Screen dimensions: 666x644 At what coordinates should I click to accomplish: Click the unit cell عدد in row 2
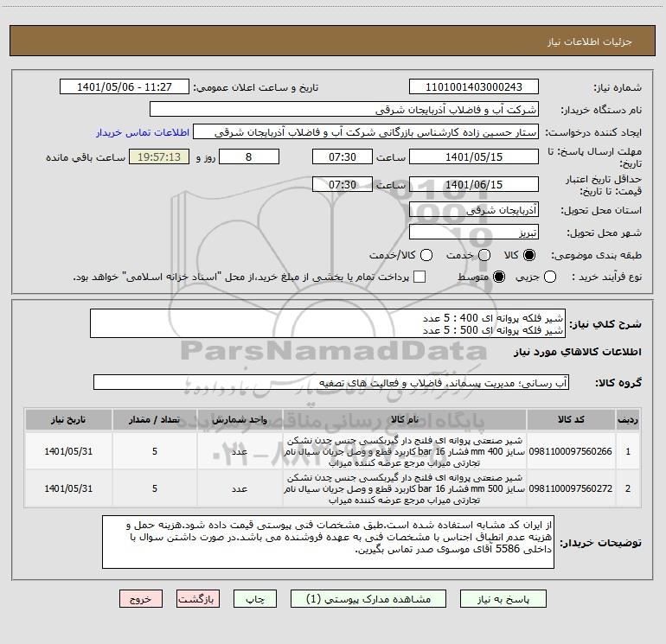(240, 488)
